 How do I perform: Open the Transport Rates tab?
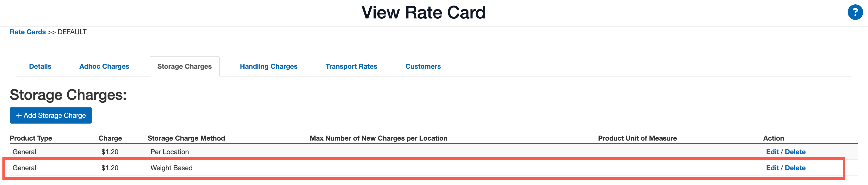pyautogui.click(x=351, y=66)
